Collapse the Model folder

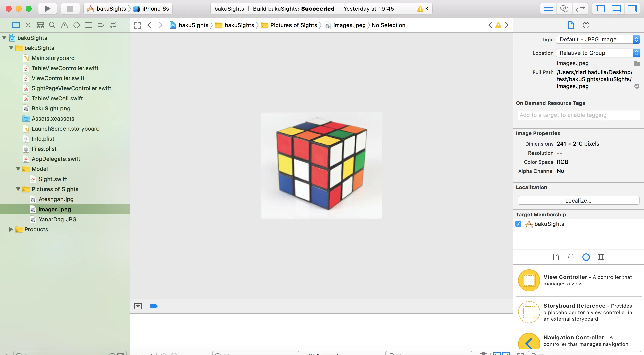click(x=18, y=169)
